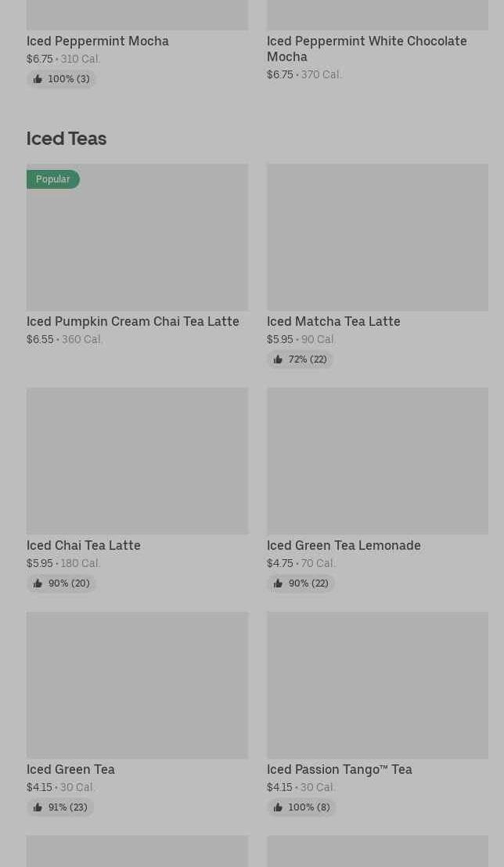Select the Iced Green Tea product image
504x867 pixels.
tap(137, 685)
